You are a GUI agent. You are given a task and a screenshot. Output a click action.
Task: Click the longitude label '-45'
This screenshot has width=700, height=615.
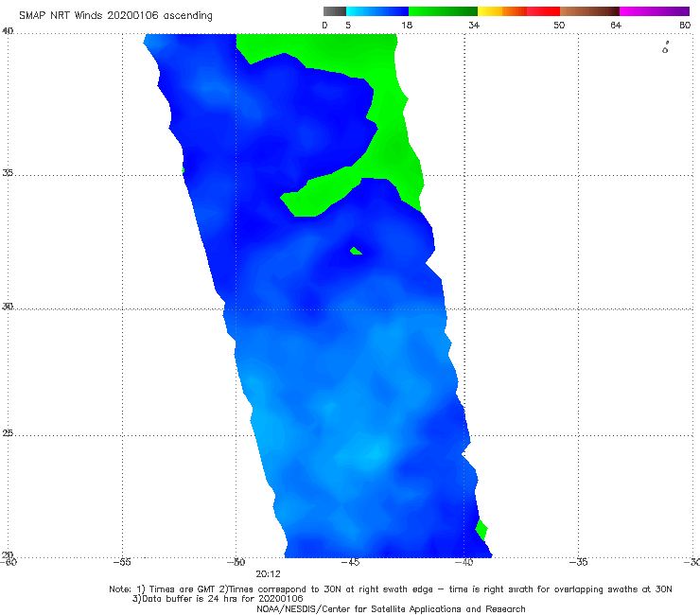pyautogui.click(x=350, y=562)
